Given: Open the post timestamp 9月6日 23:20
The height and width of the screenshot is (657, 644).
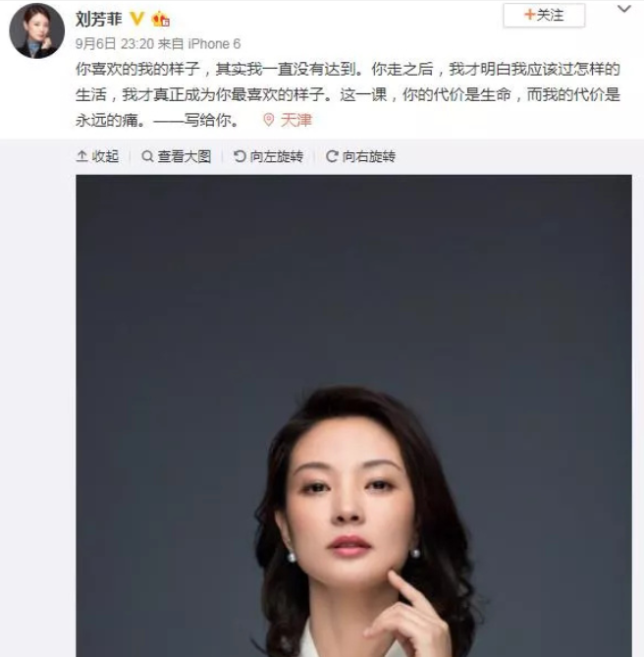Looking at the screenshot, I should 115,43.
